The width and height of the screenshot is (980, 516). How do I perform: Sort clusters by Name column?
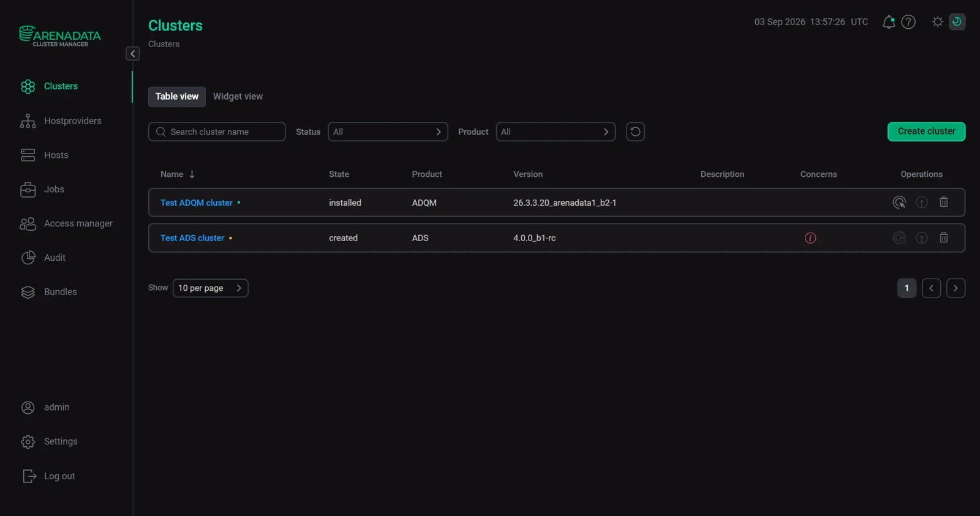pyautogui.click(x=178, y=174)
